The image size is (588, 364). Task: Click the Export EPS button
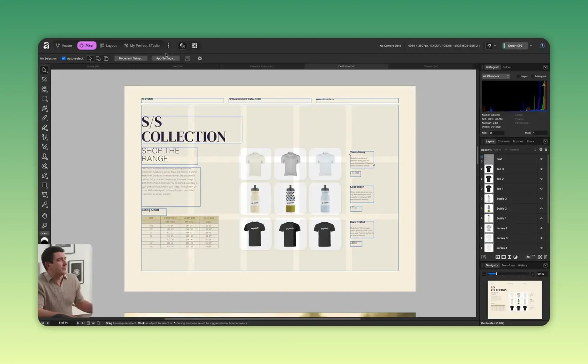(x=515, y=45)
